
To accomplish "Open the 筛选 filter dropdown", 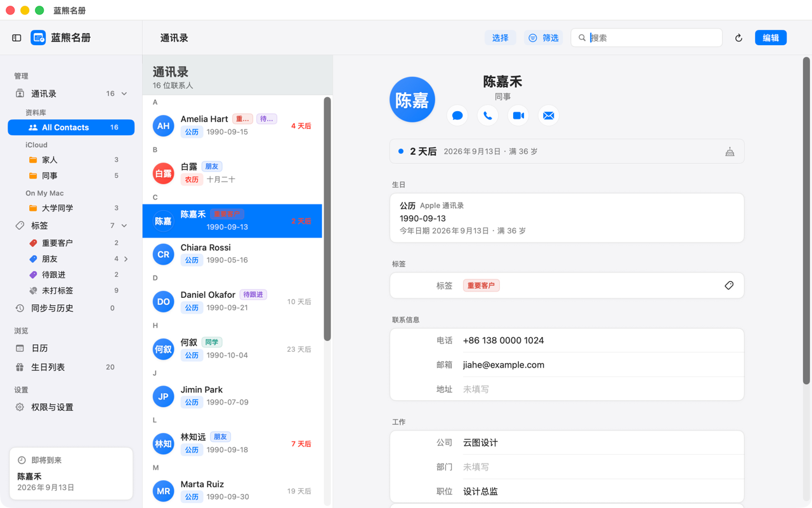I will pyautogui.click(x=544, y=38).
